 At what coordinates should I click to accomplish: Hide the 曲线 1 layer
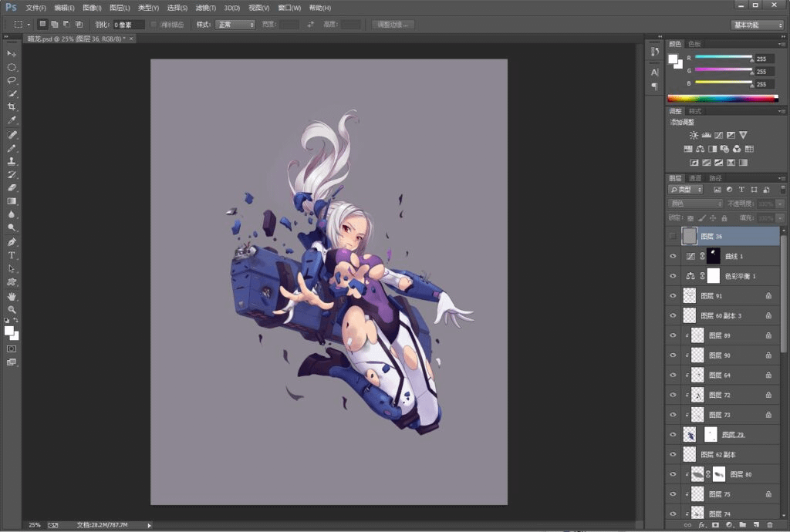673,256
